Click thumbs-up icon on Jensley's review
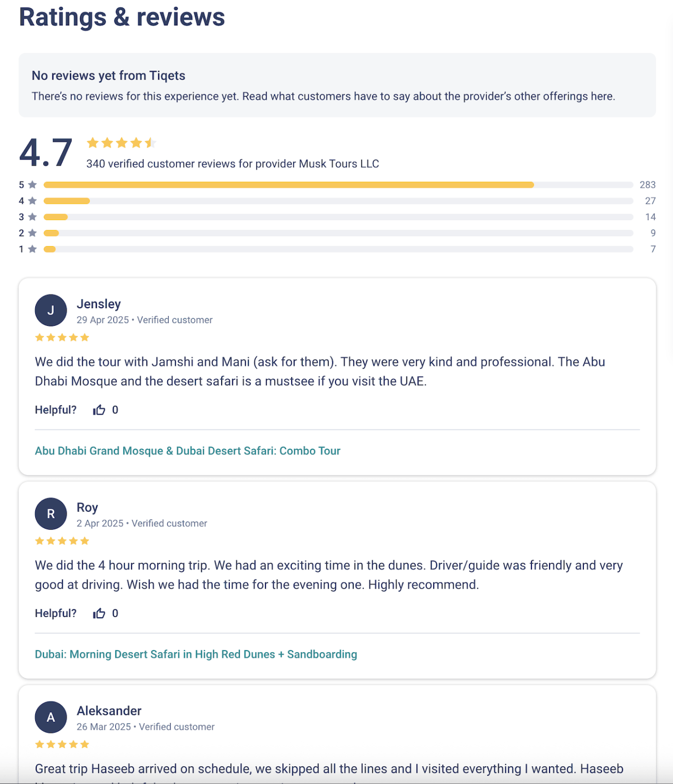The height and width of the screenshot is (784, 673). pos(99,410)
